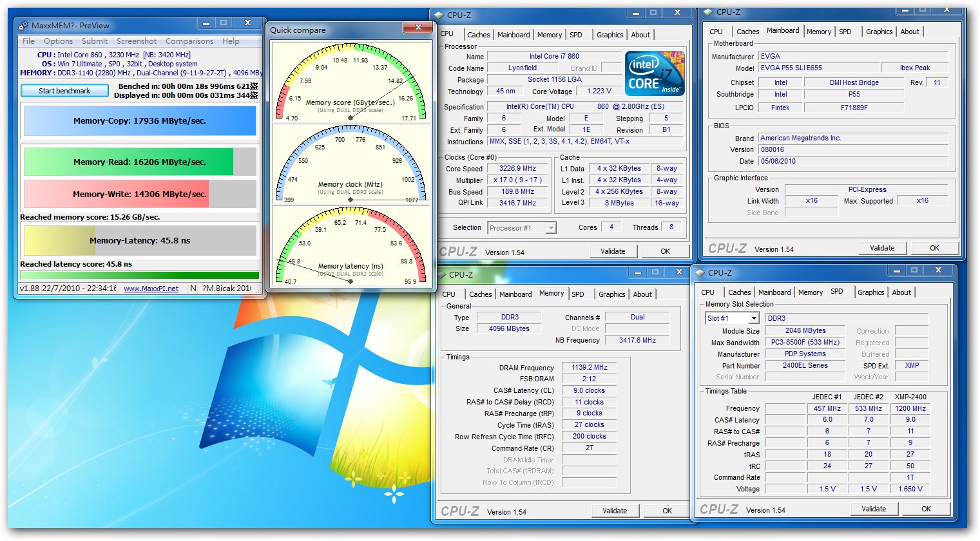Click the CPU-Z title icon of the Memory window

(x=441, y=275)
